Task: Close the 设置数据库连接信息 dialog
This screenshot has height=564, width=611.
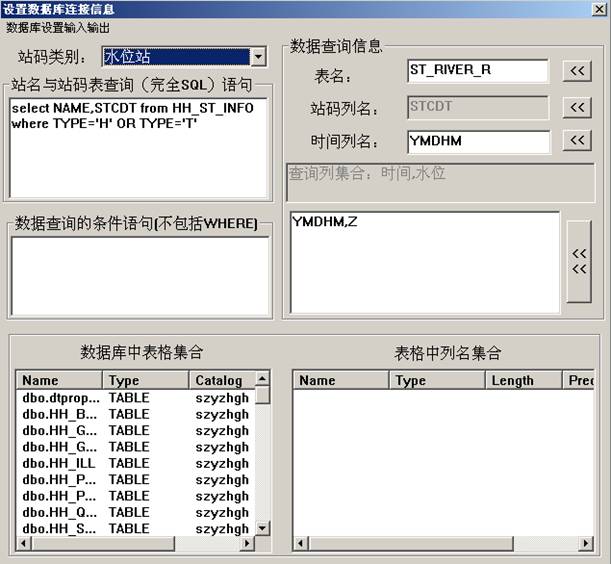Action: (x=598, y=8)
